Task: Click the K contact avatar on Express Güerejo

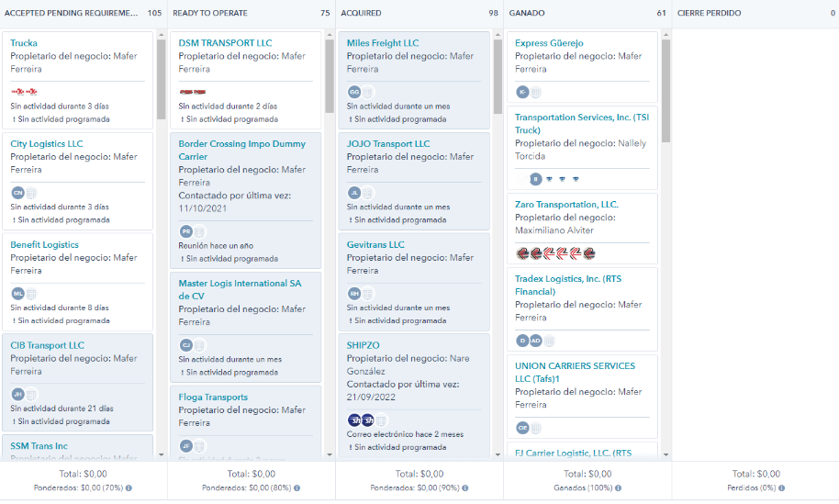Action: pyautogui.click(x=522, y=92)
